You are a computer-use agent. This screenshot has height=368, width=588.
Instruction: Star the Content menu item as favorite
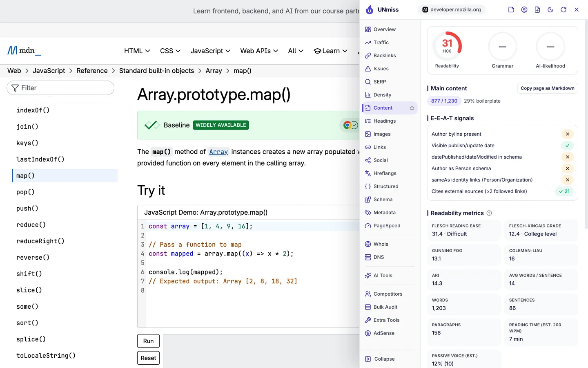click(x=412, y=108)
